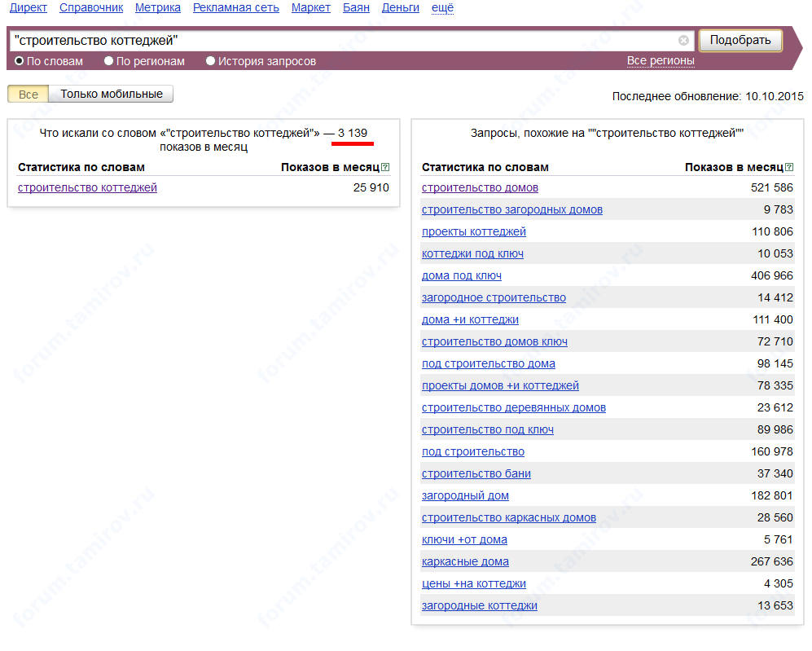Follow the 'загородный дом' link
The width and height of the screenshot is (812, 651).
pos(466,495)
